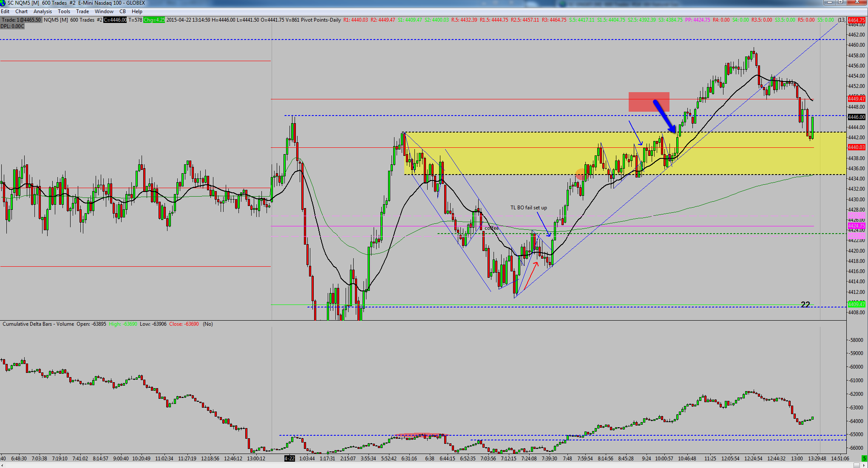Open the Help menu
Viewport: 868px width, 468px height.
pos(137,11)
